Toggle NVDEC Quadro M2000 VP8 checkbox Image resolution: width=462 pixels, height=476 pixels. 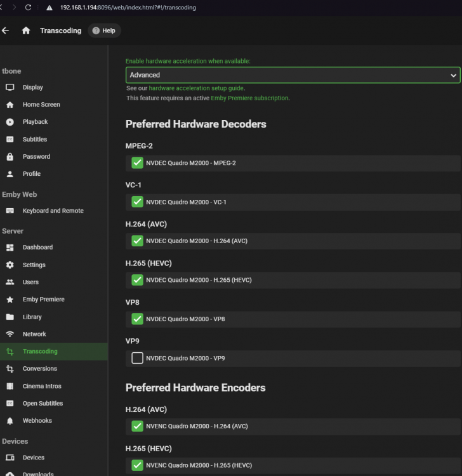point(137,319)
